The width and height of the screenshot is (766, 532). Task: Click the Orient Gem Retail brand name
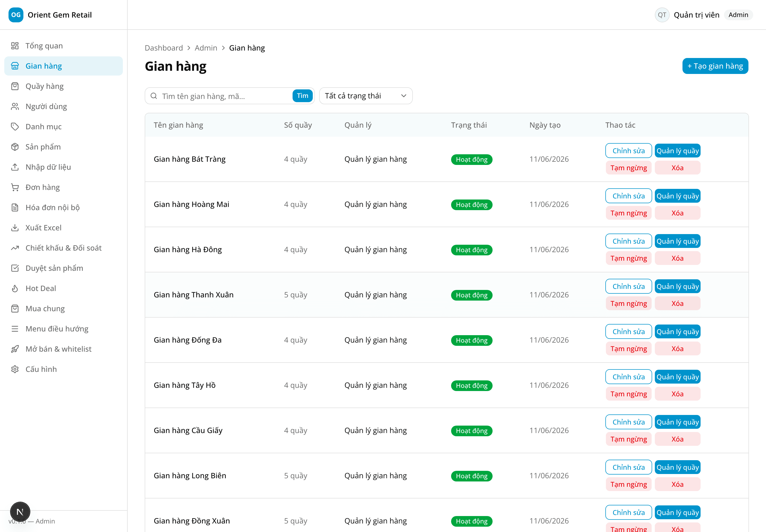(x=60, y=15)
